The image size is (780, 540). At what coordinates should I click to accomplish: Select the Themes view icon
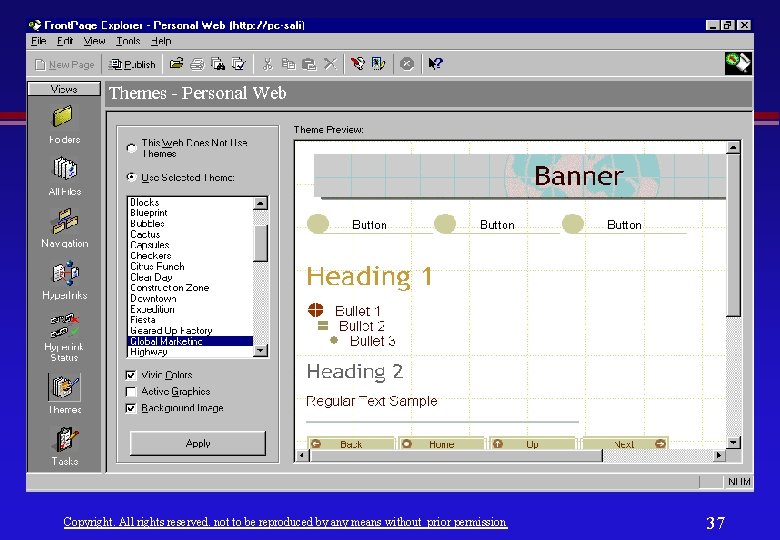pos(65,387)
